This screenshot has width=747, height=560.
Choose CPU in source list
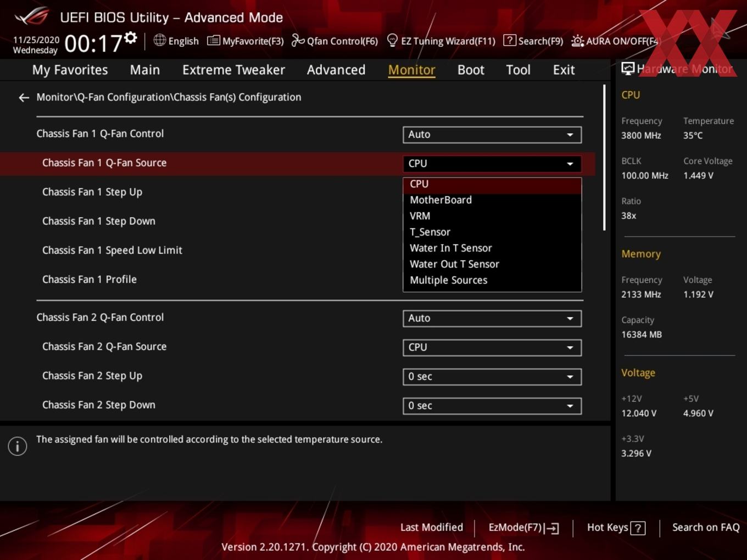492,184
